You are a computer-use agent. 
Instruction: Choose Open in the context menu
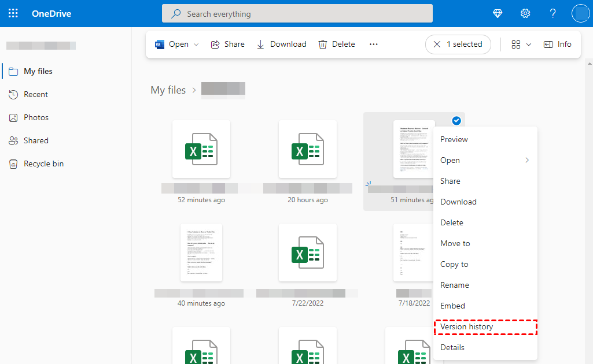tap(485, 161)
